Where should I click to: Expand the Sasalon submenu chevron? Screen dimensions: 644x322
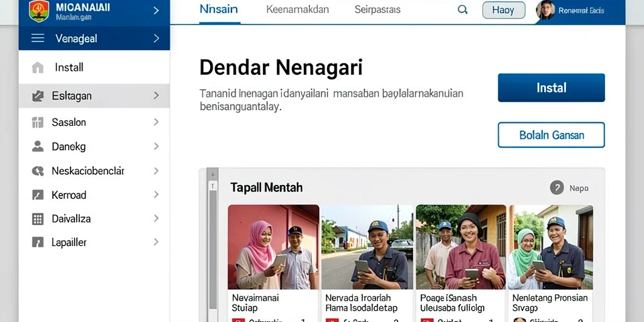(156, 122)
